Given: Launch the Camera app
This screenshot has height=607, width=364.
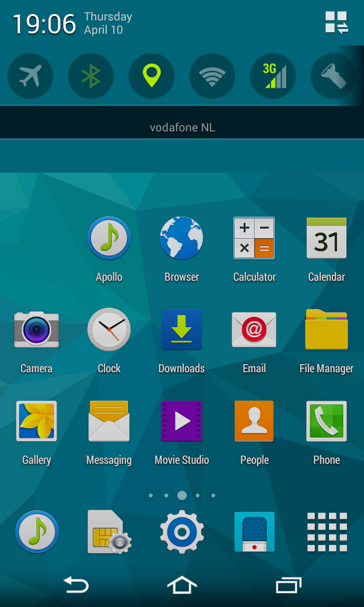Looking at the screenshot, I should coord(36,329).
